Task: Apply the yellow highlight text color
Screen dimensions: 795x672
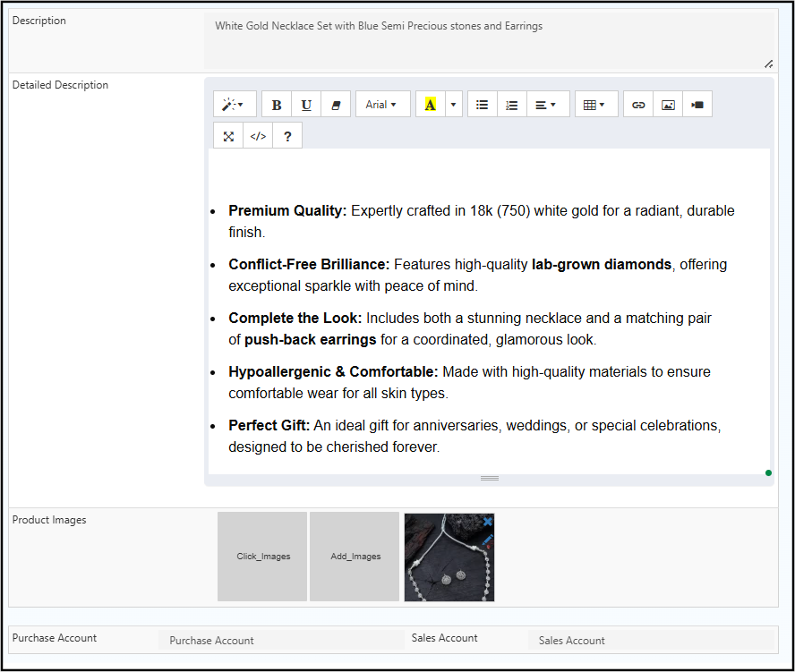Action: pos(431,105)
